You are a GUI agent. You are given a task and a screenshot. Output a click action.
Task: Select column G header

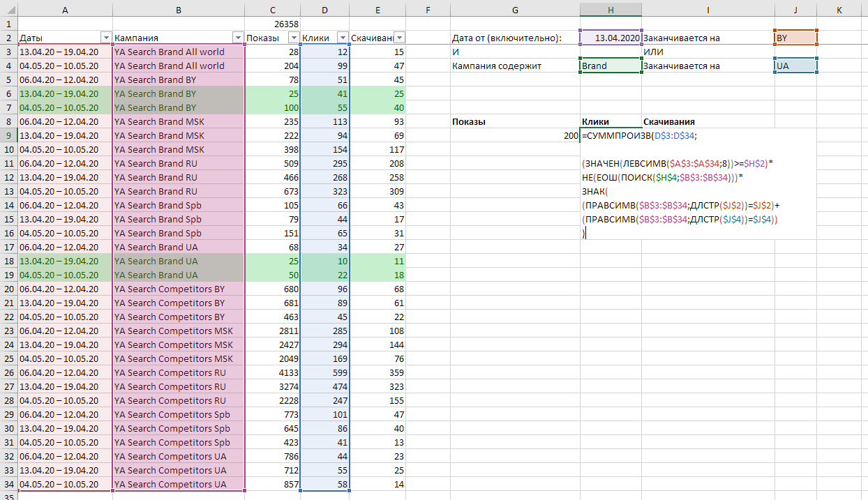click(x=515, y=10)
